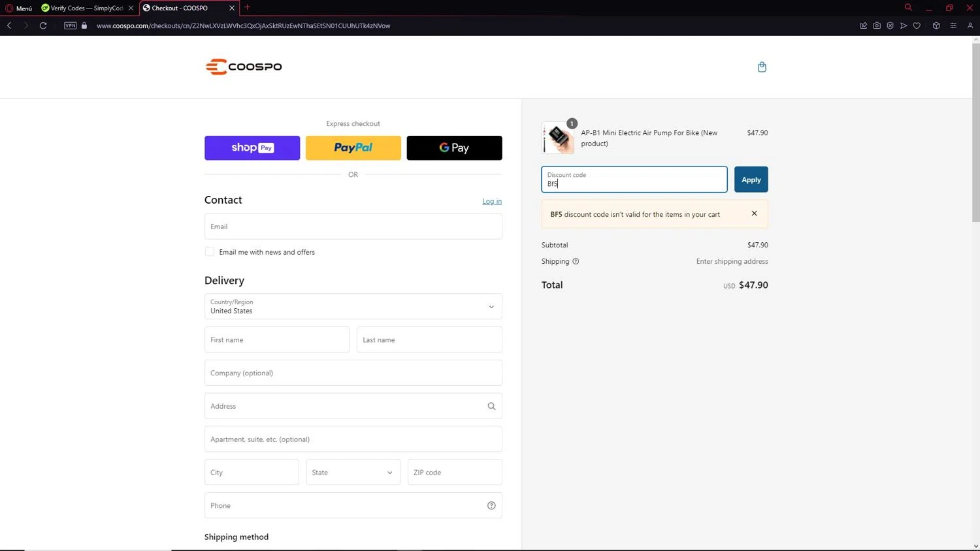Pay with Google Pay
The image size is (980, 551).
(455, 148)
